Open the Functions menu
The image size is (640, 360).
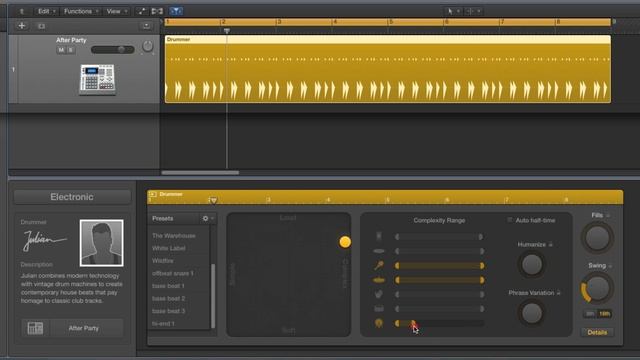(80, 11)
